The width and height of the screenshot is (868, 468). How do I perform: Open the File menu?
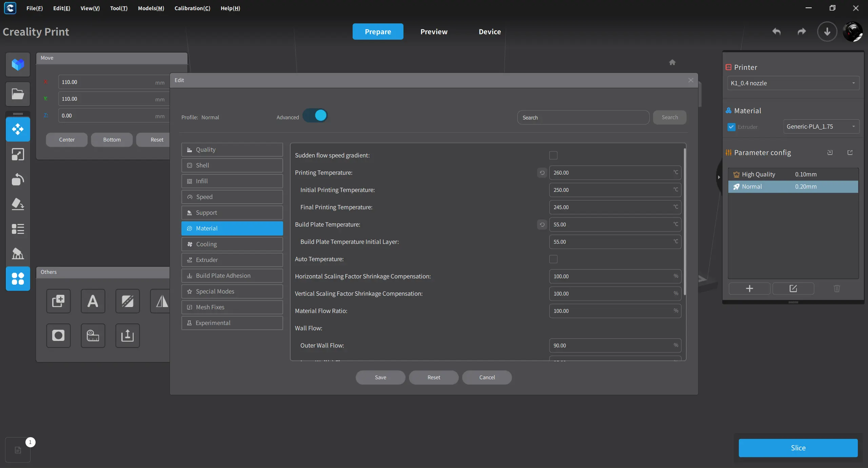click(x=35, y=8)
